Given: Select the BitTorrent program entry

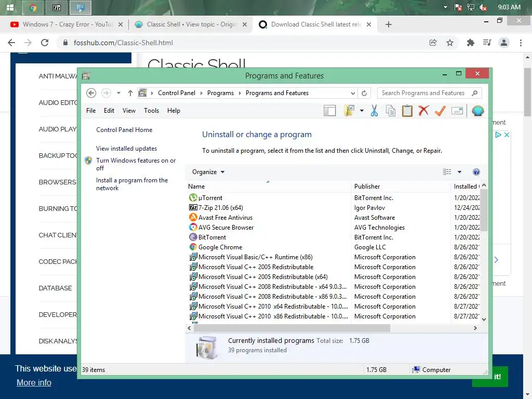Looking at the screenshot, I should (334, 237).
